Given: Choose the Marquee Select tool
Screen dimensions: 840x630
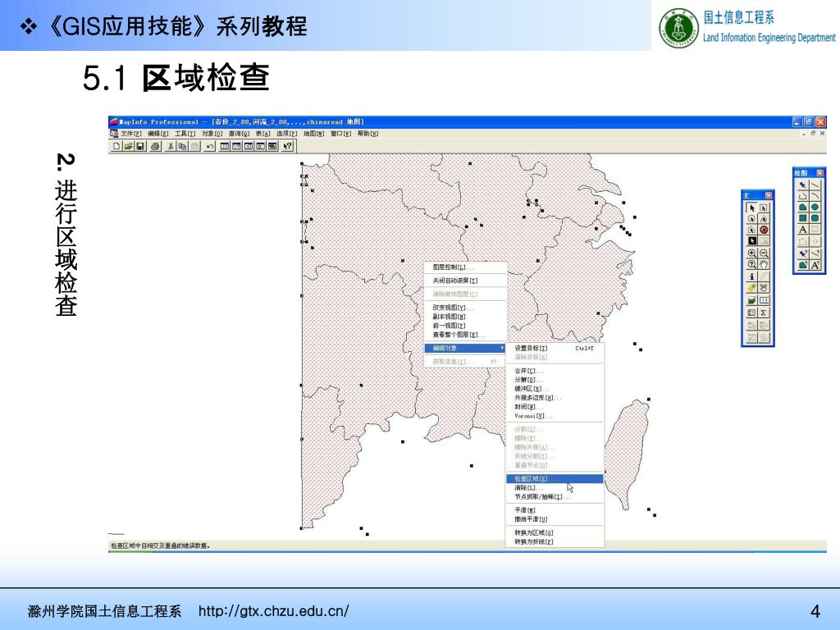Looking at the screenshot, I should [x=764, y=208].
